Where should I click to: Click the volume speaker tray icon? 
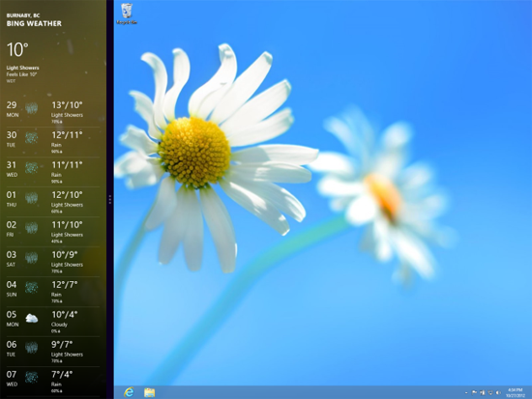tap(498, 392)
